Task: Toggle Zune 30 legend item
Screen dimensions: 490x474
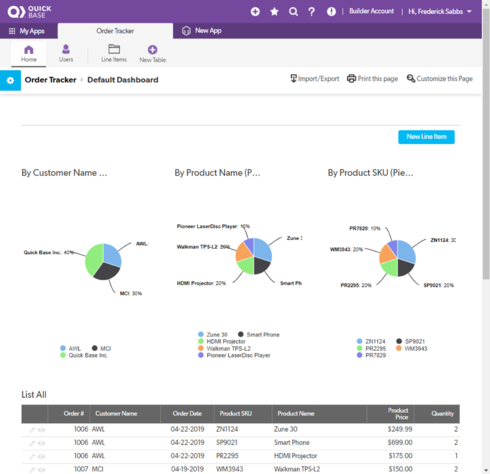Action: tap(213, 334)
